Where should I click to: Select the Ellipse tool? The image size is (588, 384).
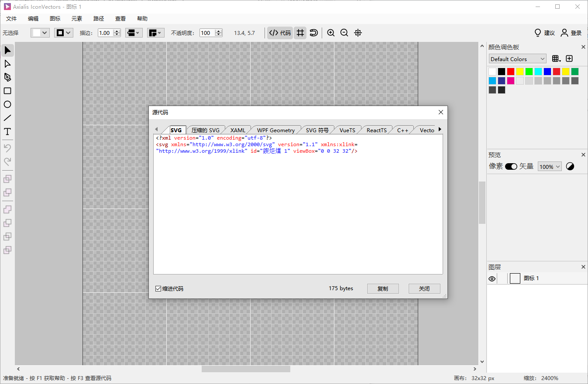pos(7,104)
